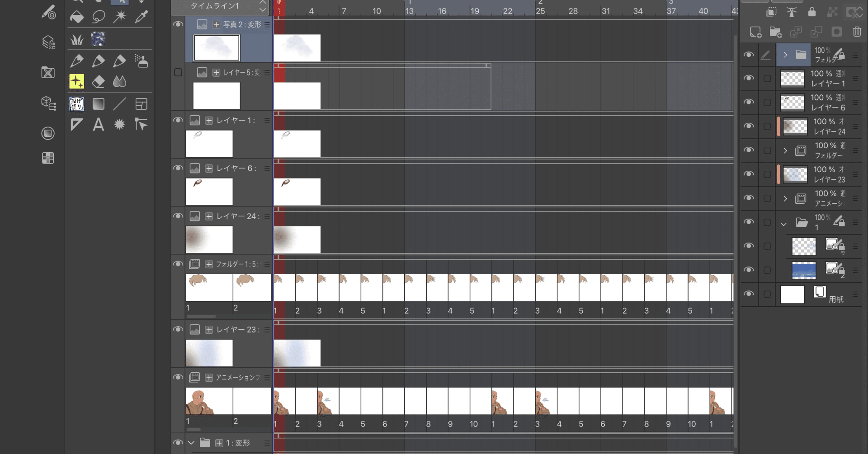Image resolution: width=868 pixels, height=454 pixels.
Task: Delete the selected layer with trash icon
Action: 857,32
